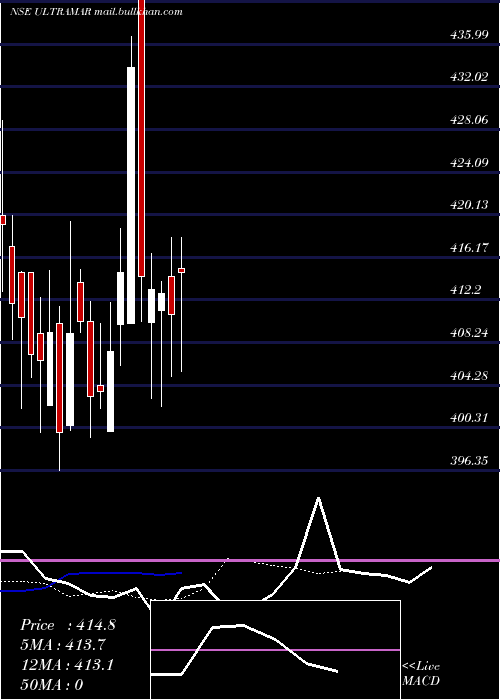
Task: Click the <<Live MACD label
Action: [421, 673]
